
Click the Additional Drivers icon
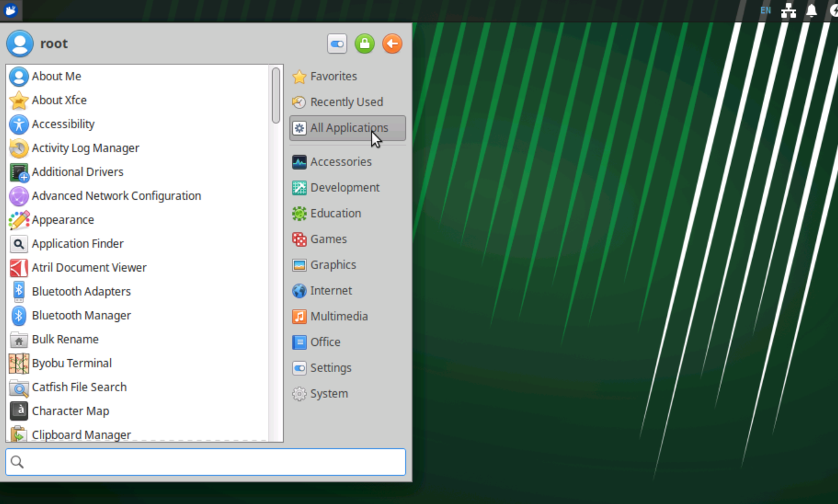19,172
